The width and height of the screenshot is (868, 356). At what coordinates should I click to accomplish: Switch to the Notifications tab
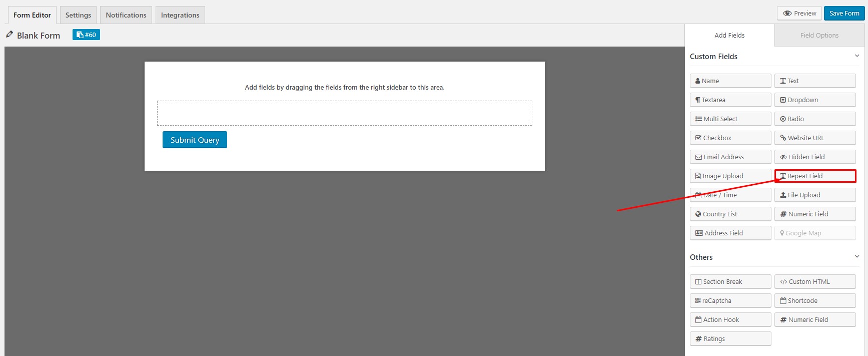click(126, 15)
